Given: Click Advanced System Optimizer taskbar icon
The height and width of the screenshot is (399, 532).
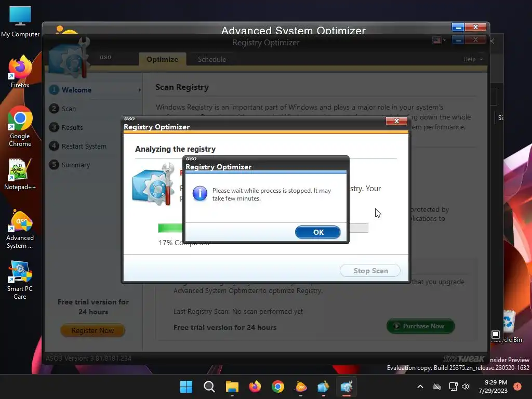Looking at the screenshot, I should [x=301, y=387].
